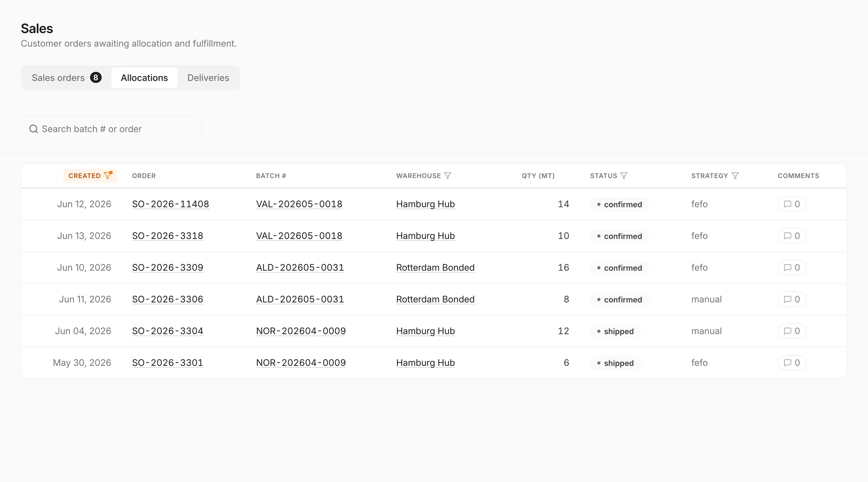Click the Qty (MT) column header

538,176
